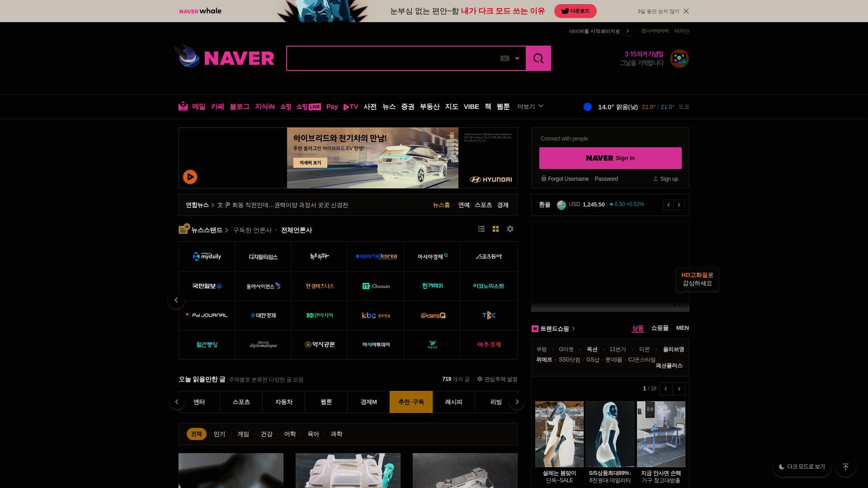Click the blue weather icon
This screenshot has width=868, height=488.
coord(587,107)
